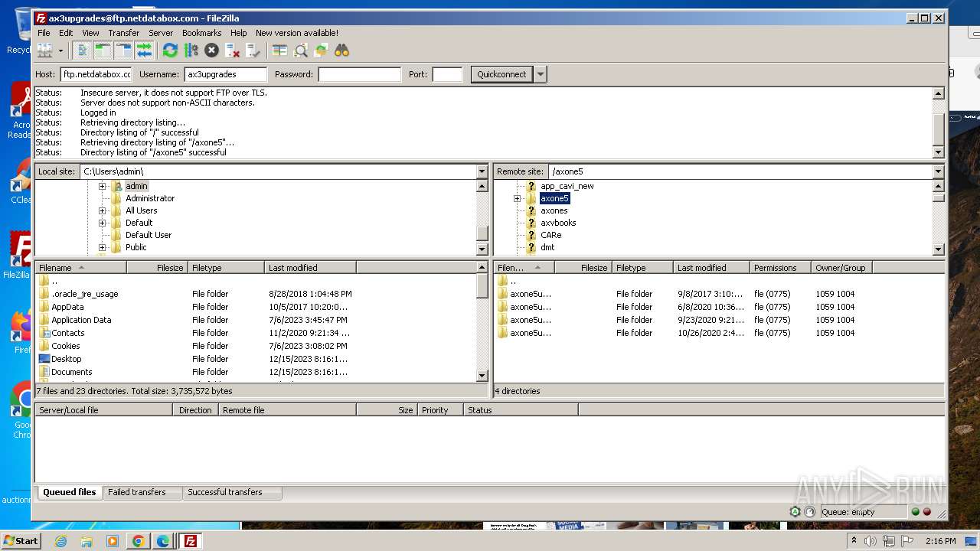Sort remote files by Owner/Group column
Screen dimensions: 980x551
click(841, 268)
